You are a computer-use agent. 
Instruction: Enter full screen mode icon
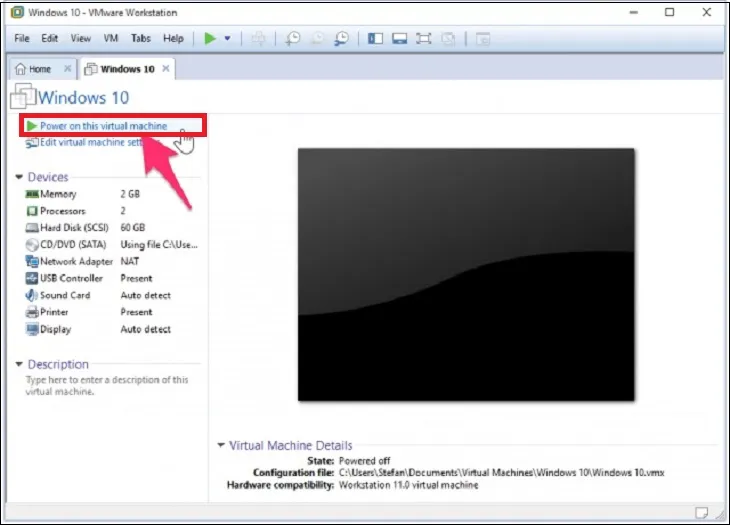coord(424,39)
